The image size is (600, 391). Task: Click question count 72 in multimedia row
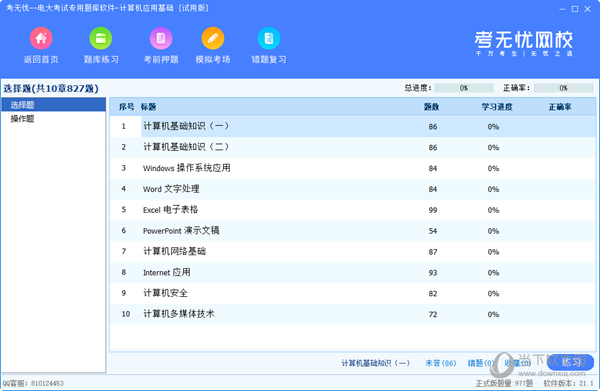(x=433, y=314)
